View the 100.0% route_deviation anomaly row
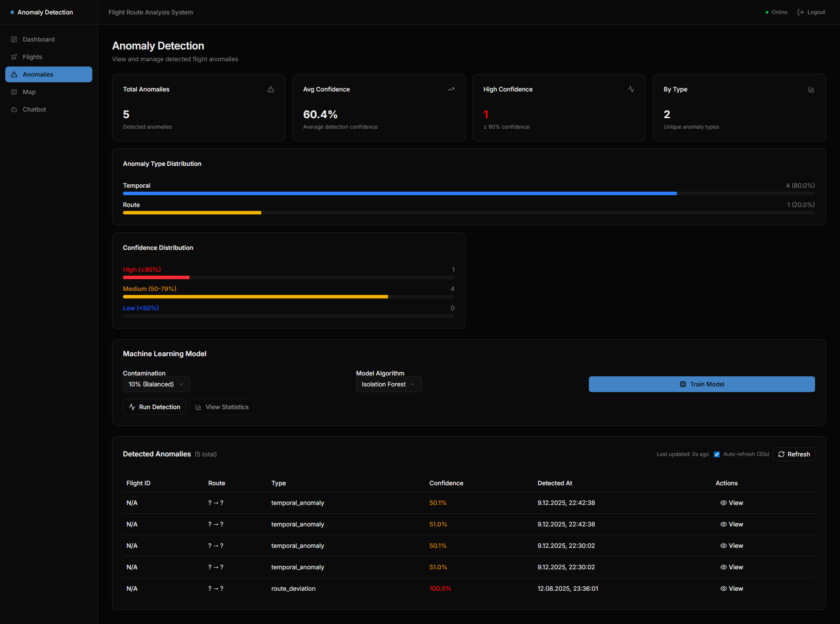 tap(732, 589)
